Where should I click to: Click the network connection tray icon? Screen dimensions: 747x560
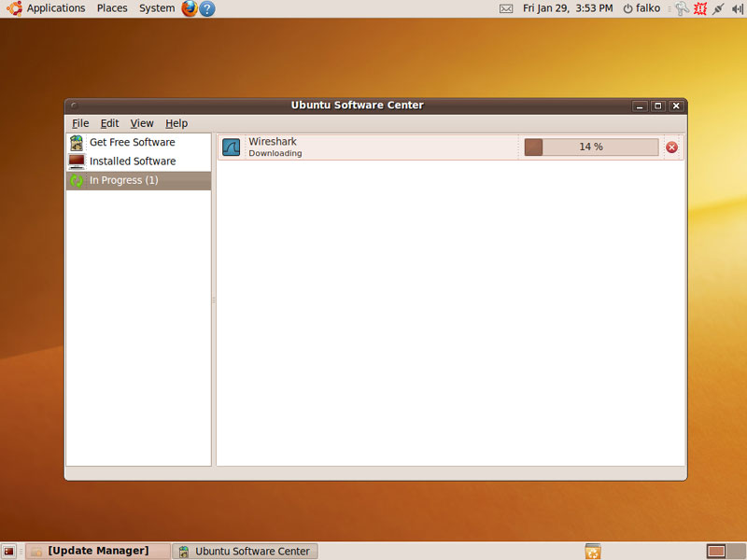718,8
